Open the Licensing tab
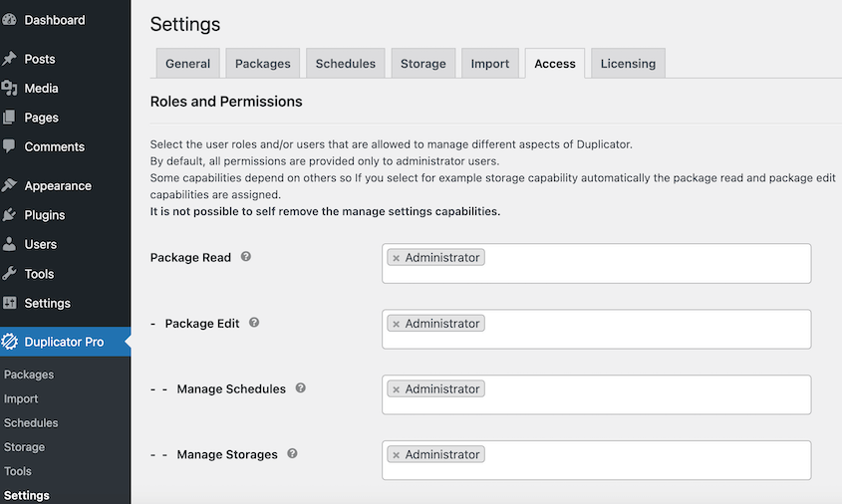Screen dimensions: 842x504 click(628, 64)
